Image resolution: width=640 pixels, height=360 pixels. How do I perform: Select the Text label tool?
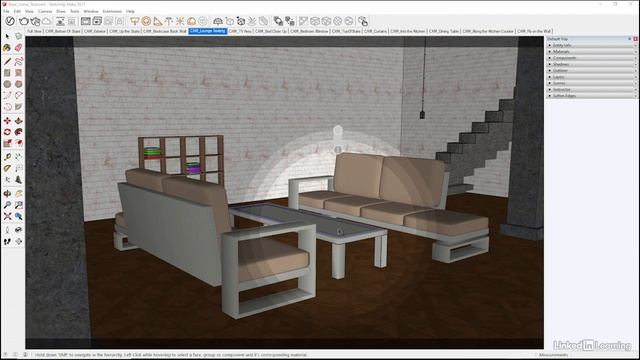tap(18, 168)
